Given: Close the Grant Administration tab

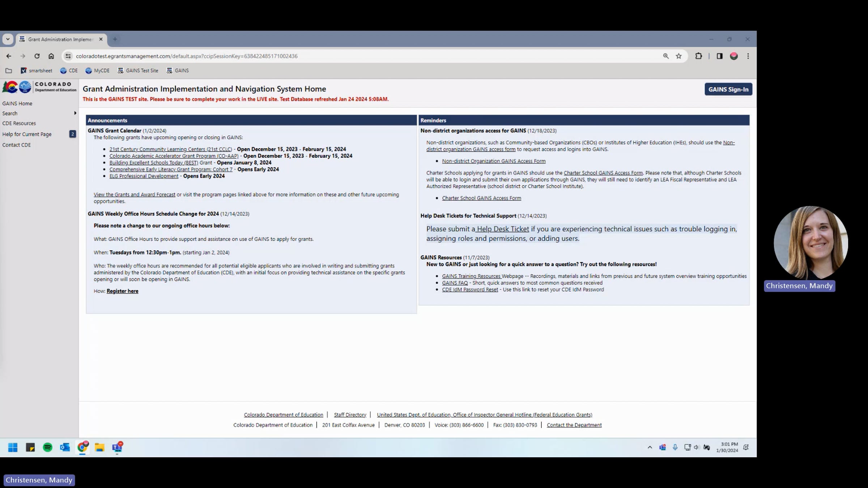Looking at the screenshot, I should click(x=101, y=39).
